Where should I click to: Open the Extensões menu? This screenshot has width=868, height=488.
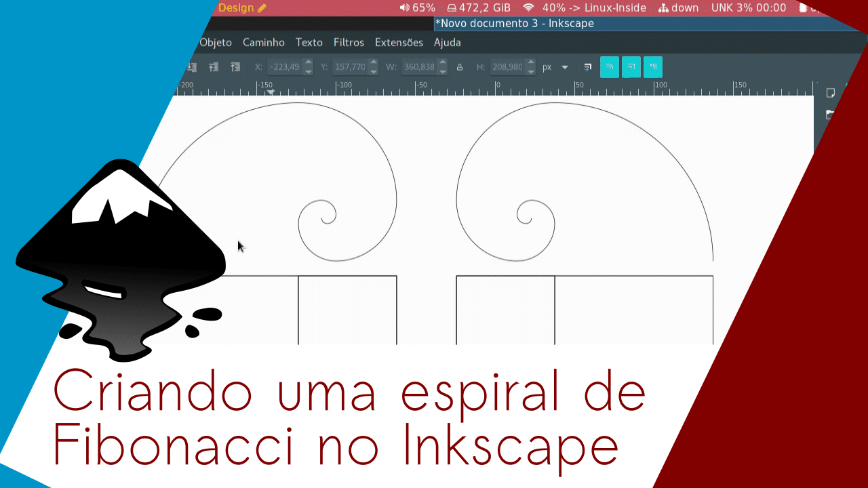click(x=399, y=42)
